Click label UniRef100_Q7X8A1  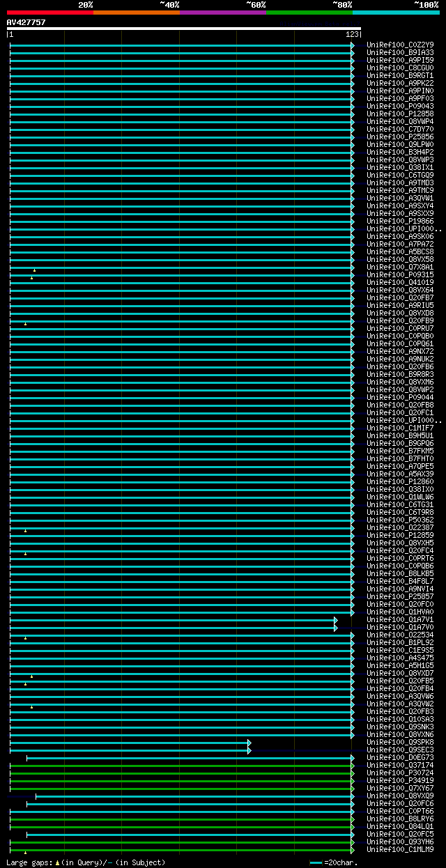[x=400, y=267]
